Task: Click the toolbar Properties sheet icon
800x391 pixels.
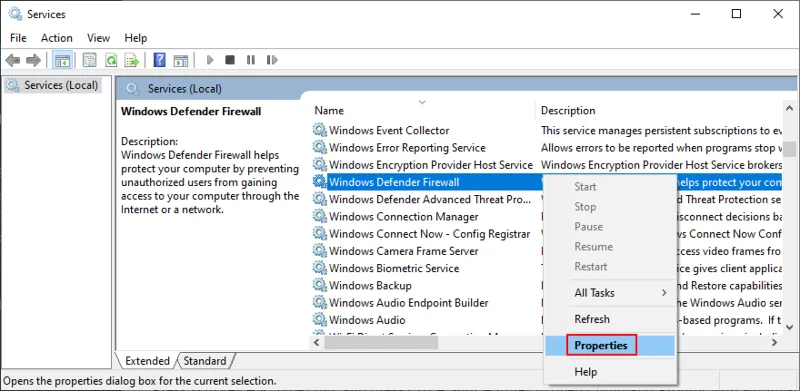Action: click(90, 60)
